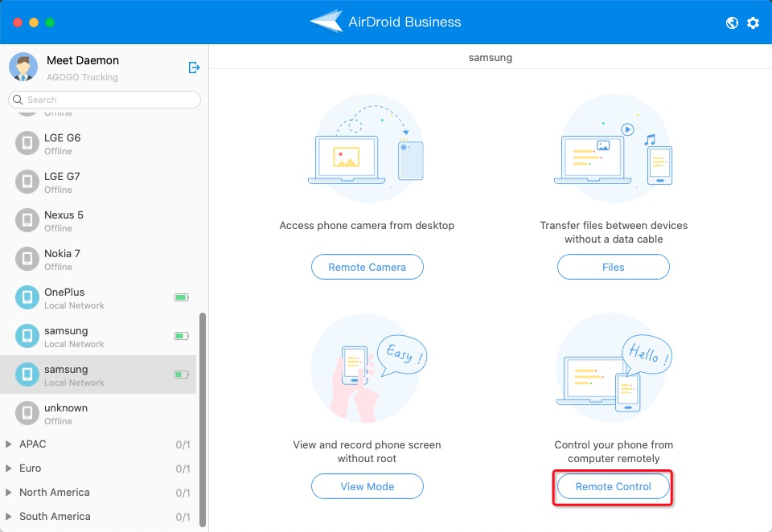The height and width of the screenshot is (532, 772).
Task: Click the OnePlus battery indicator
Action: (x=182, y=297)
